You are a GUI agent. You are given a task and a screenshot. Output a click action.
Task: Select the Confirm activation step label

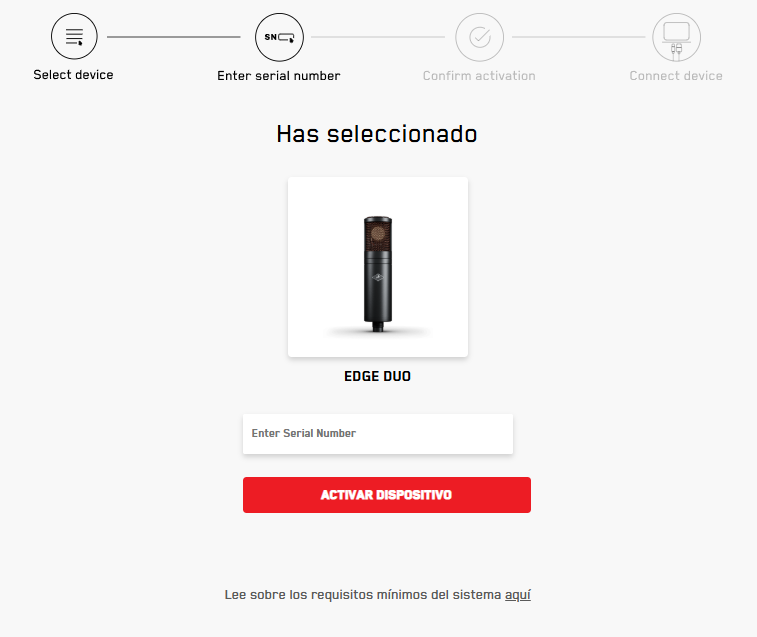pyautogui.click(x=479, y=76)
